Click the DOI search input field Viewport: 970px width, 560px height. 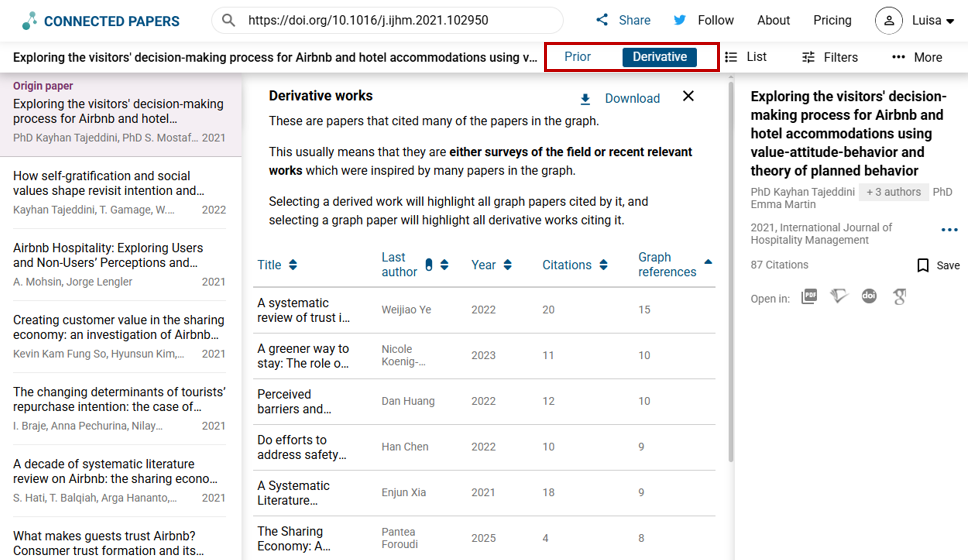pos(400,20)
